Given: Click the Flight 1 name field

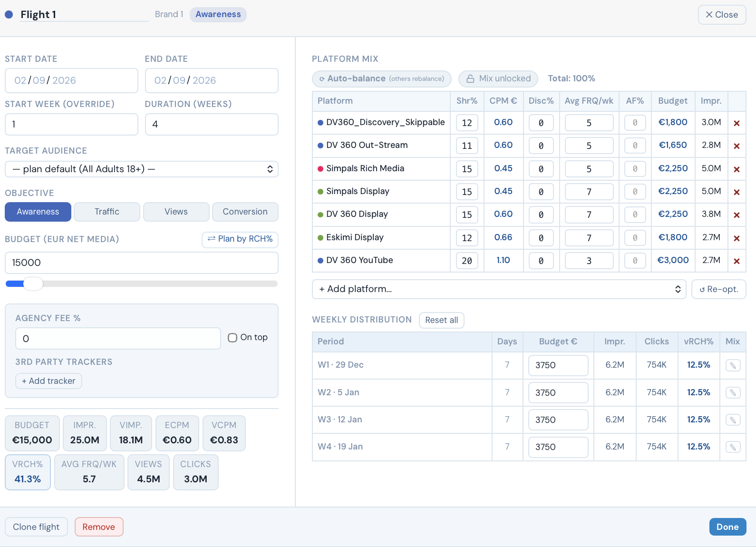Looking at the screenshot, I should click(x=84, y=15).
